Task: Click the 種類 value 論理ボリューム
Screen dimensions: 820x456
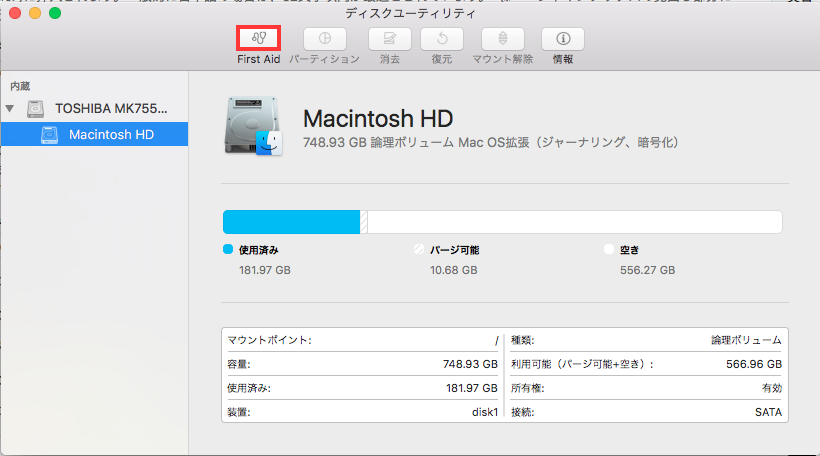Action: pyautogui.click(x=746, y=340)
